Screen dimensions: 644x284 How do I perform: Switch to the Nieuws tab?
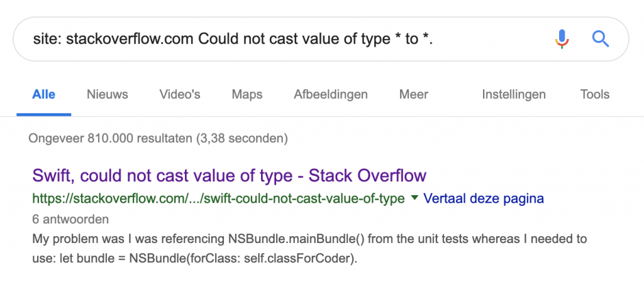coord(107,94)
